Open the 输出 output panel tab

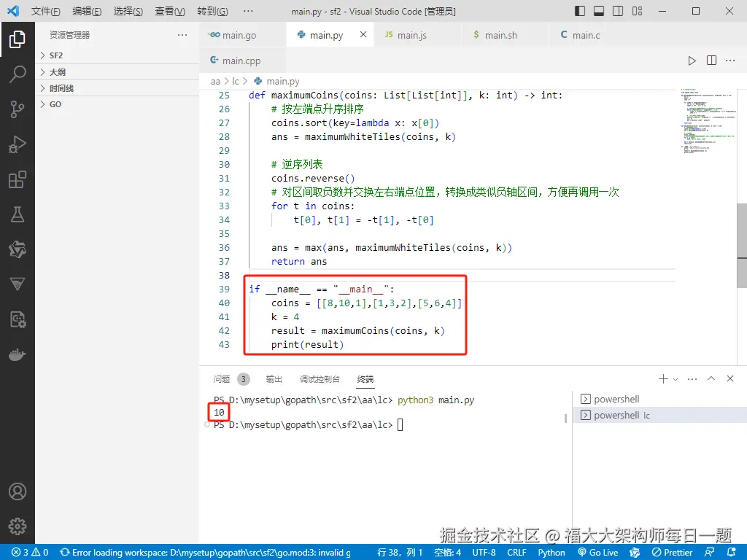(x=274, y=379)
